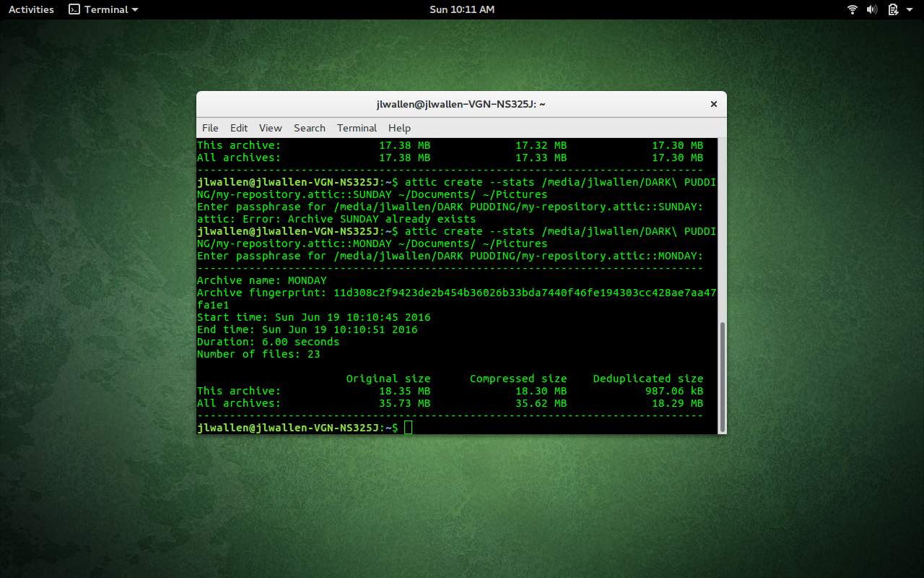The height and width of the screenshot is (578, 924).
Task: Click the 'Start time: Sun Jun 19 10:10:45 2016' line
Action: pos(314,317)
